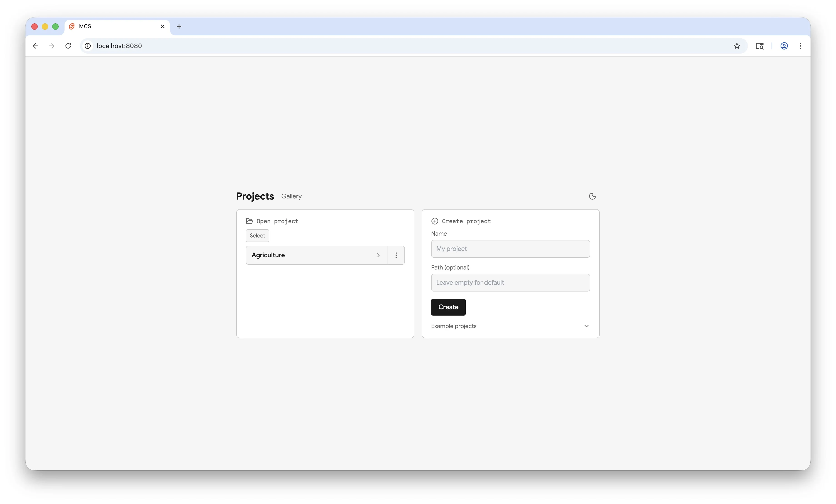Open the Agriculture project options menu
The image size is (836, 504).
(396, 255)
